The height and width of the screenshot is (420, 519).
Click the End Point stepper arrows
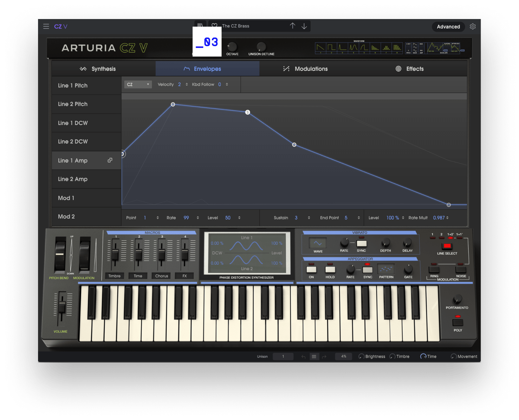click(359, 218)
